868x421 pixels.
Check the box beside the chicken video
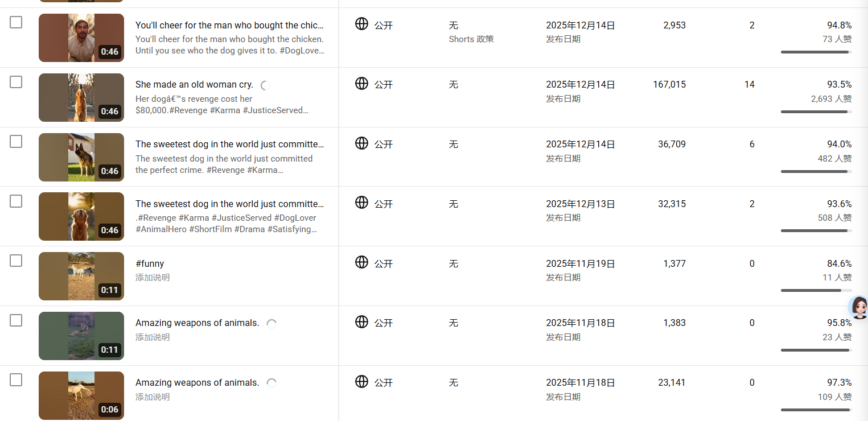pyautogui.click(x=16, y=22)
